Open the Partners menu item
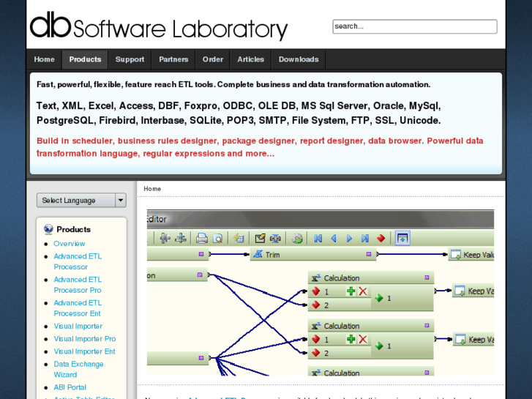The height and width of the screenshot is (399, 532). tap(173, 59)
